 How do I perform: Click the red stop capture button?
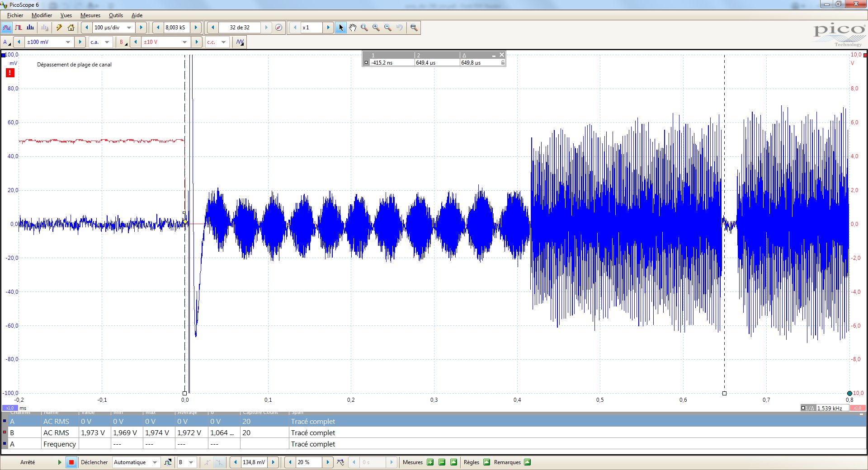(x=71, y=462)
